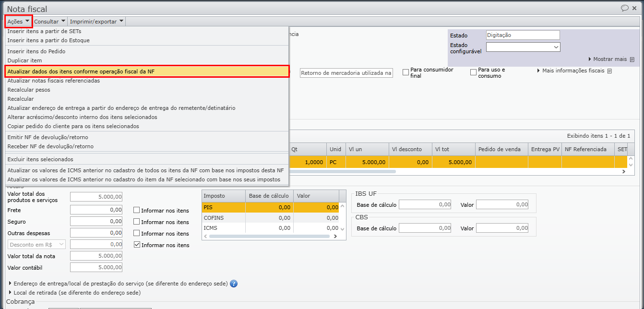Select Excluir itens selecionados
The image size is (644, 309).
40,159
